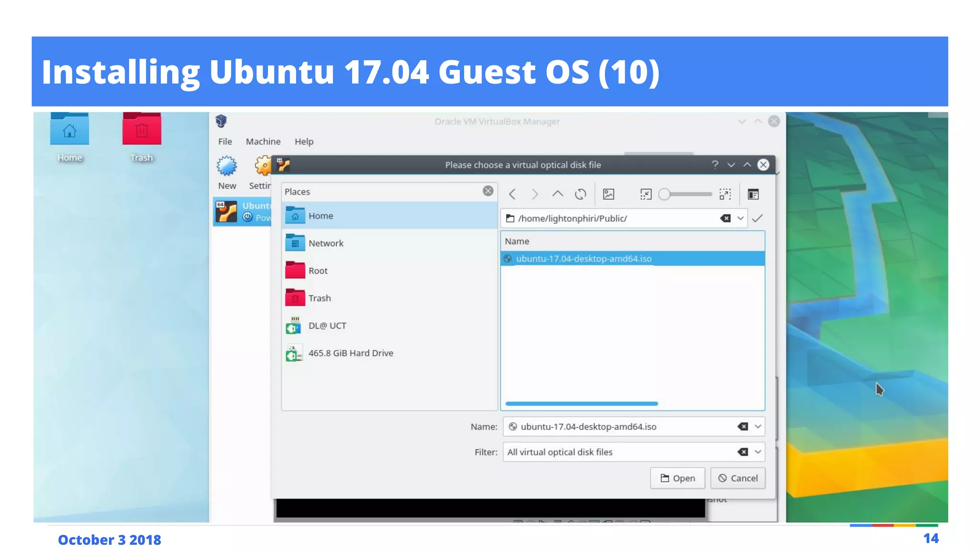Click the VirtualBox Settings gear icon
Screen dimensions: 980x551
[x=263, y=166]
